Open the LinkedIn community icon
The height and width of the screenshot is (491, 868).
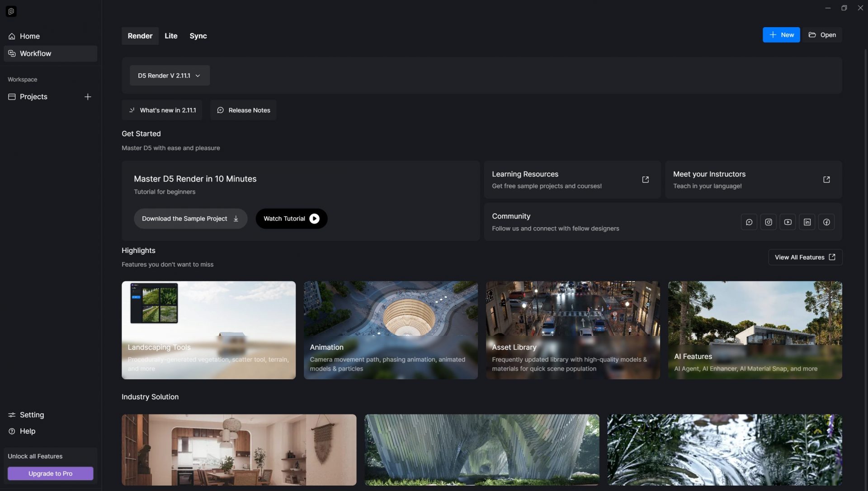pyautogui.click(x=807, y=222)
